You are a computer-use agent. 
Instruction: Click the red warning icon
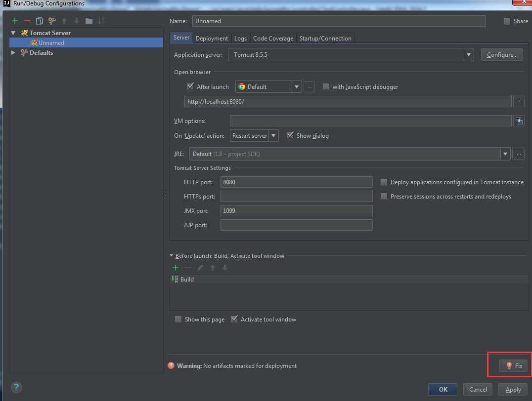[171, 365]
